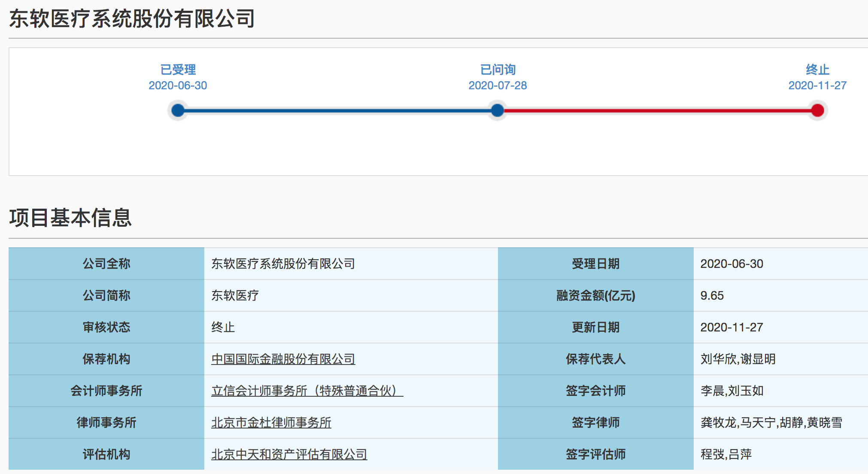Click the financing amount value 9.65

pyautogui.click(x=712, y=295)
